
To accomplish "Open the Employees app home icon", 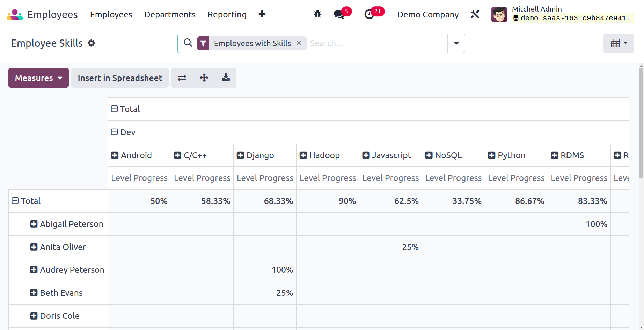I will 15,15.
